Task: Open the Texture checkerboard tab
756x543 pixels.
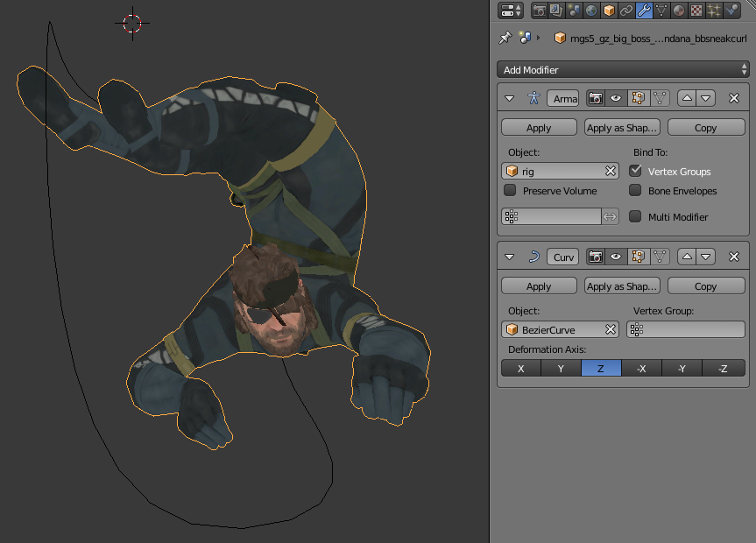Action: coord(696,11)
